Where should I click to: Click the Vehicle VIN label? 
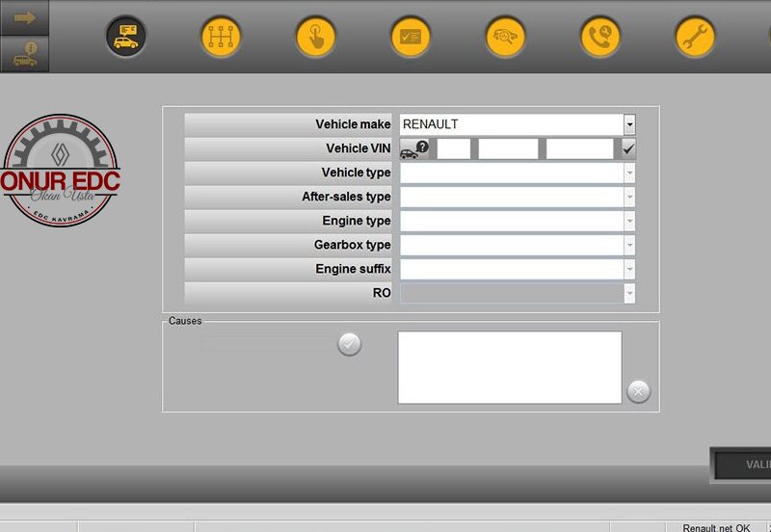point(359,148)
